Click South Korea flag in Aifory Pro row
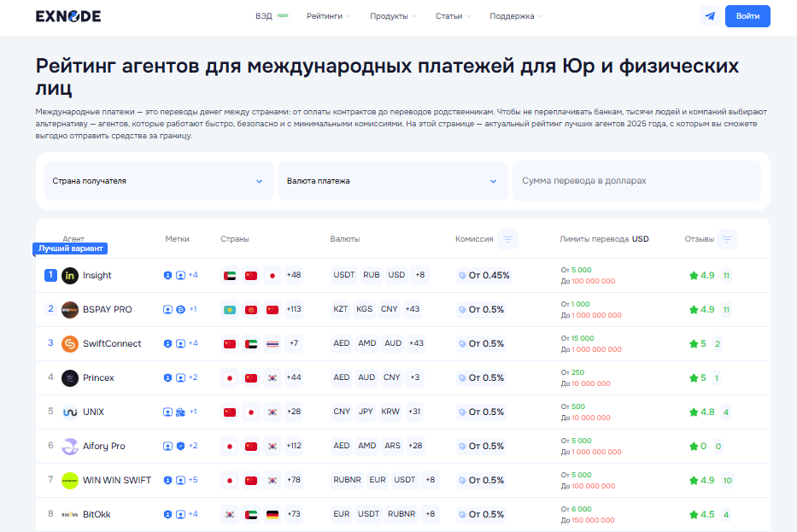 [273, 446]
